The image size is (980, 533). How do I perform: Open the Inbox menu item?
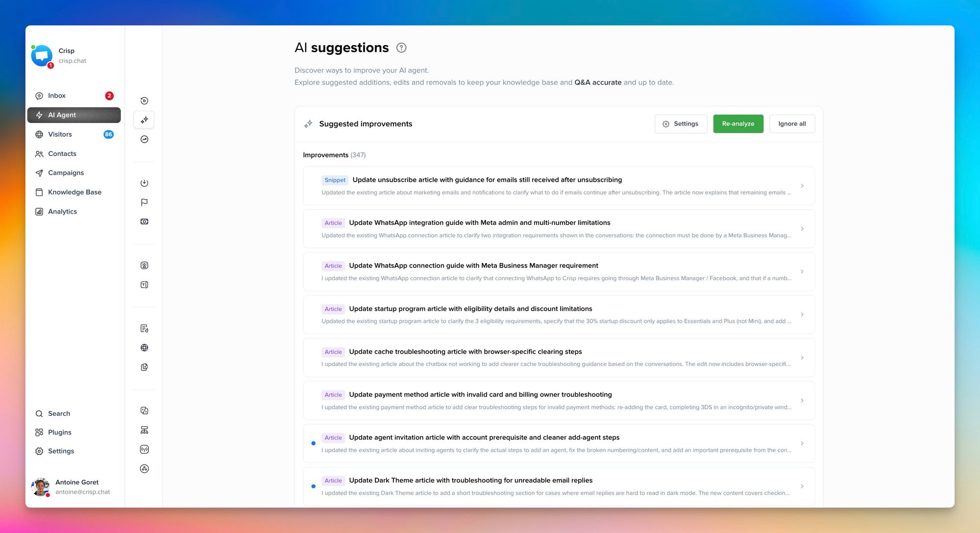[x=57, y=96]
